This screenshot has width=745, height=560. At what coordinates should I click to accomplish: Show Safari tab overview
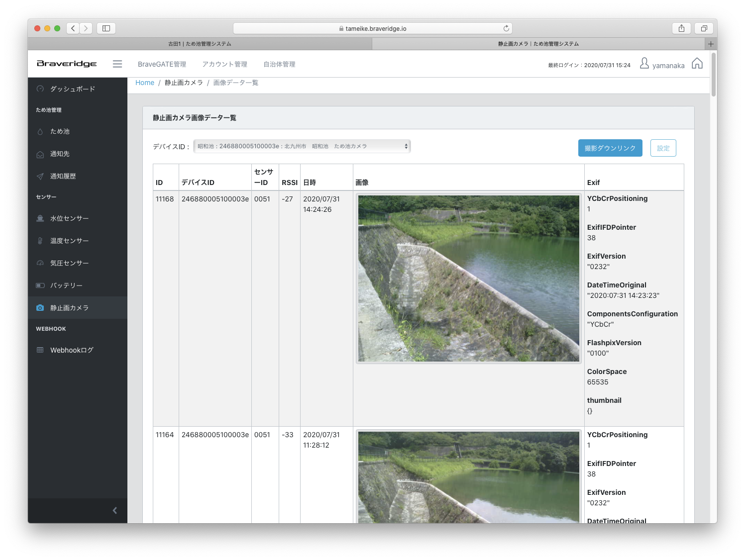[x=704, y=28]
